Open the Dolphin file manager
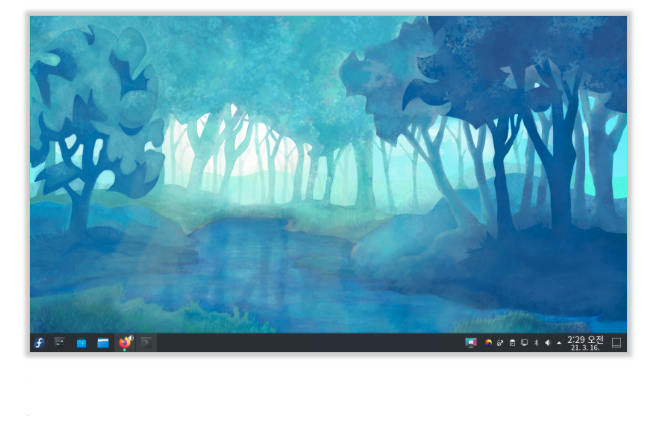This screenshot has height=433, width=647. (x=103, y=343)
